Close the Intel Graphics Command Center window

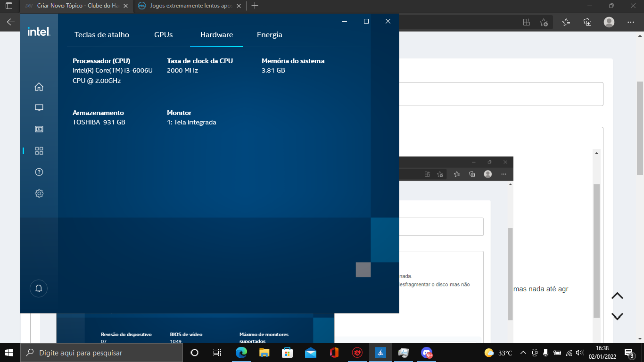click(x=388, y=21)
